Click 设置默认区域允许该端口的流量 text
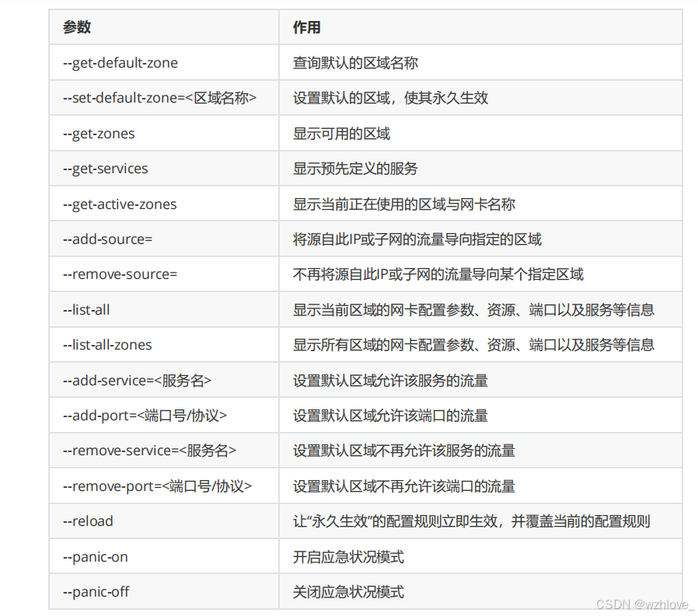 point(390,416)
